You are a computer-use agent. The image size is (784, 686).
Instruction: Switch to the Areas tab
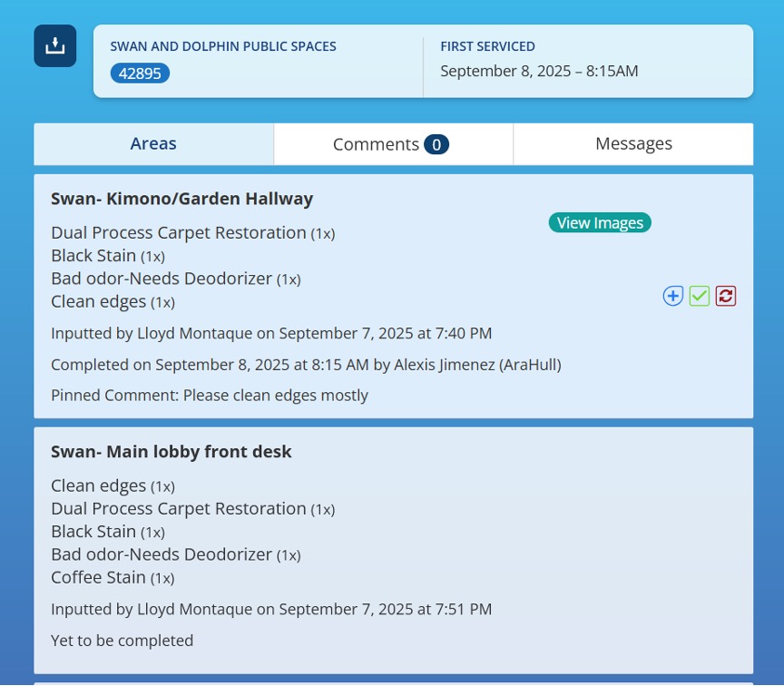tap(153, 144)
